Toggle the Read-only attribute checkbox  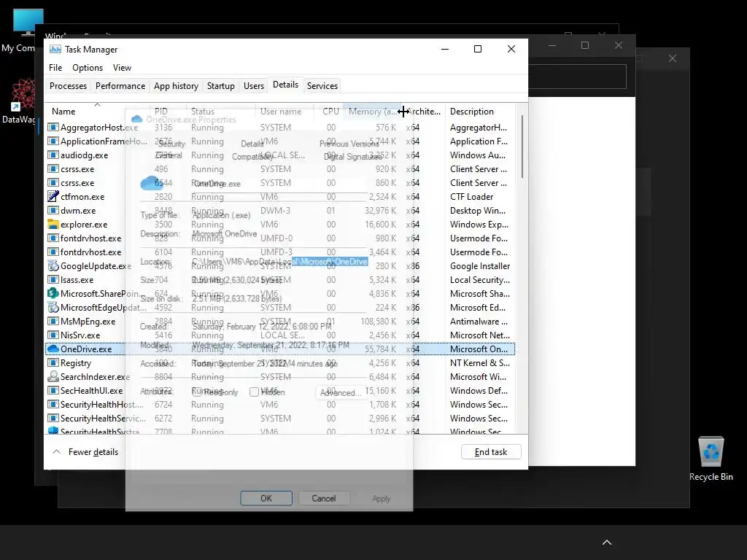coord(197,392)
